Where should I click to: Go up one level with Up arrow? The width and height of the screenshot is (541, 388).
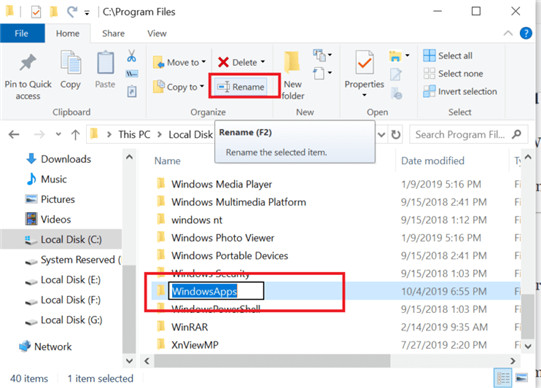click(75, 135)
